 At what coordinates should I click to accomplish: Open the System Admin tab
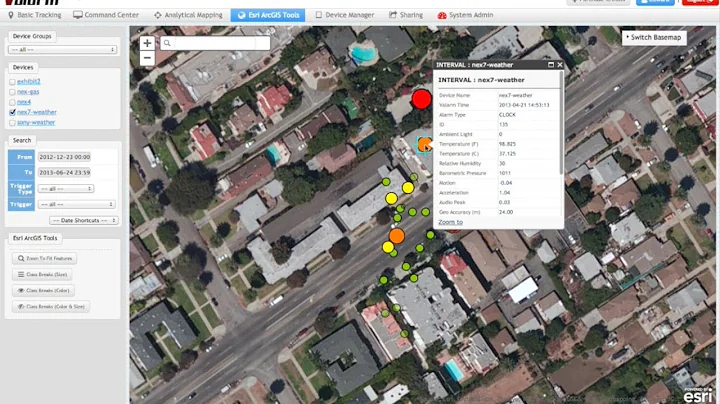click(x=465, y=15)
